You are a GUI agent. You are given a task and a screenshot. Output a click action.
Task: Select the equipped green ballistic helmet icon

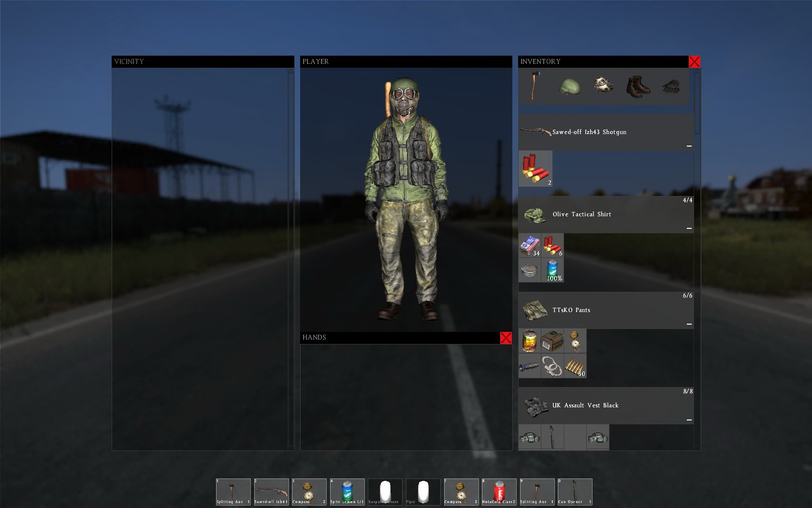tap(569, 87)
